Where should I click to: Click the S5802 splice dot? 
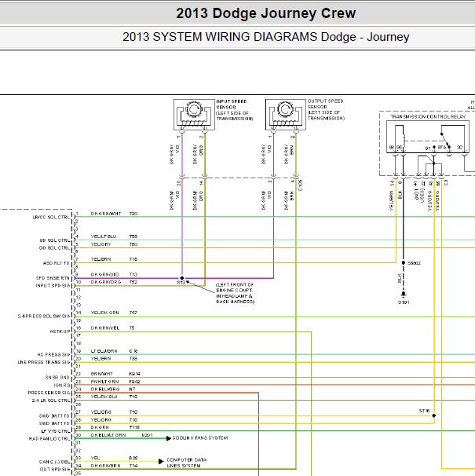pos(404,263)
